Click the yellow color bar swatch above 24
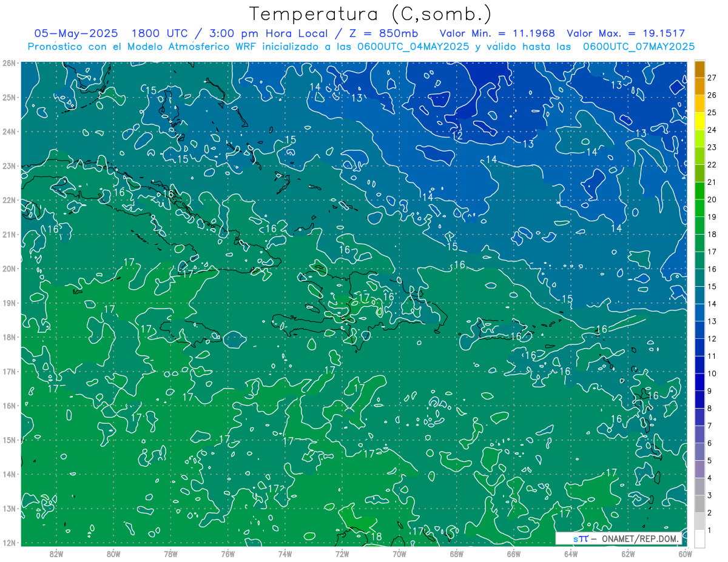 tap(699, 121)
